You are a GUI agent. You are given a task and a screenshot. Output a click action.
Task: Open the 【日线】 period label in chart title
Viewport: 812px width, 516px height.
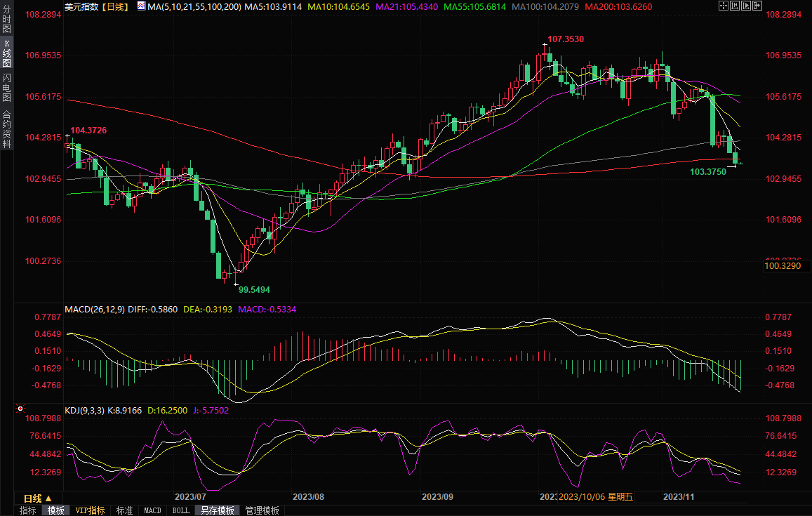113,6
